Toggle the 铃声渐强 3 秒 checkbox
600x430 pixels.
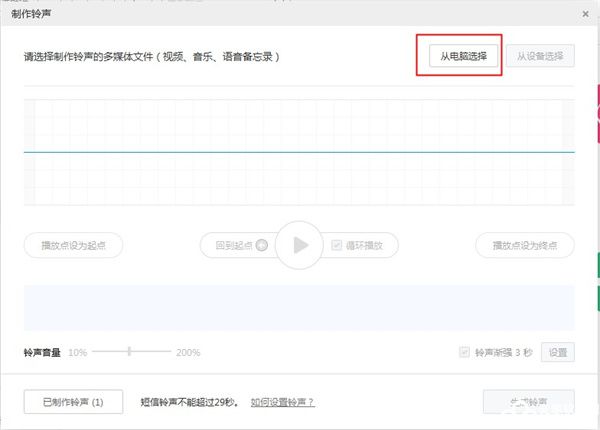point(464,352)
